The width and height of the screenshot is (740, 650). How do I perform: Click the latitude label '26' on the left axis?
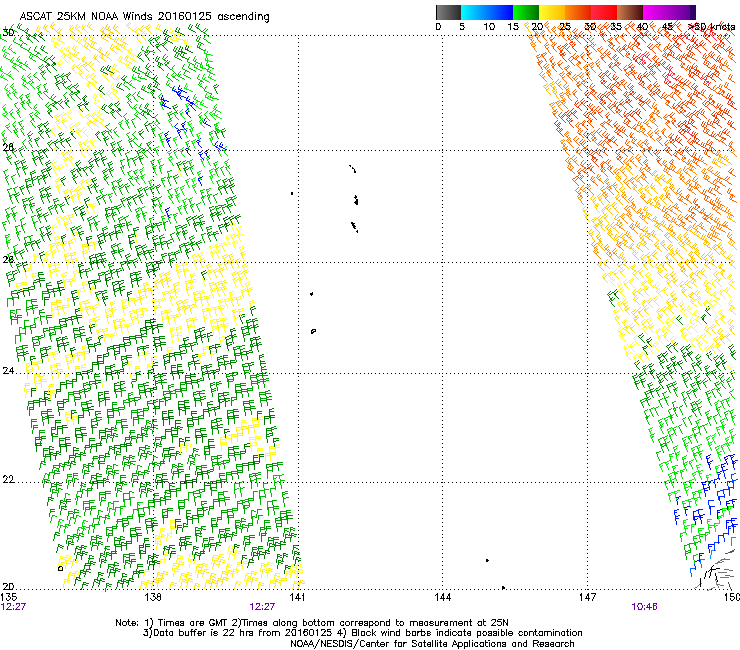pos(8,259)
